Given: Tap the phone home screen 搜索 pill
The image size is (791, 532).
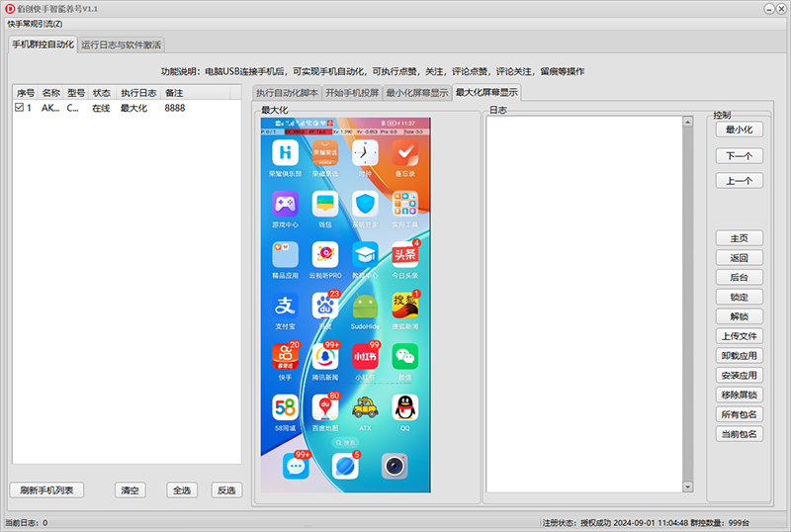Looking at the screenshot, I should point(345,443).
